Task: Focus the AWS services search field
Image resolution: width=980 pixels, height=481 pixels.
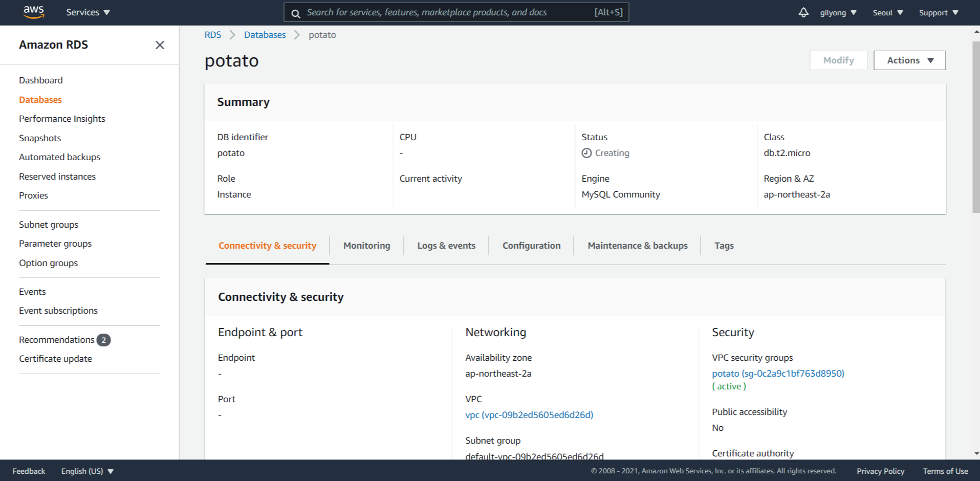Action: [x=456, y=12]
